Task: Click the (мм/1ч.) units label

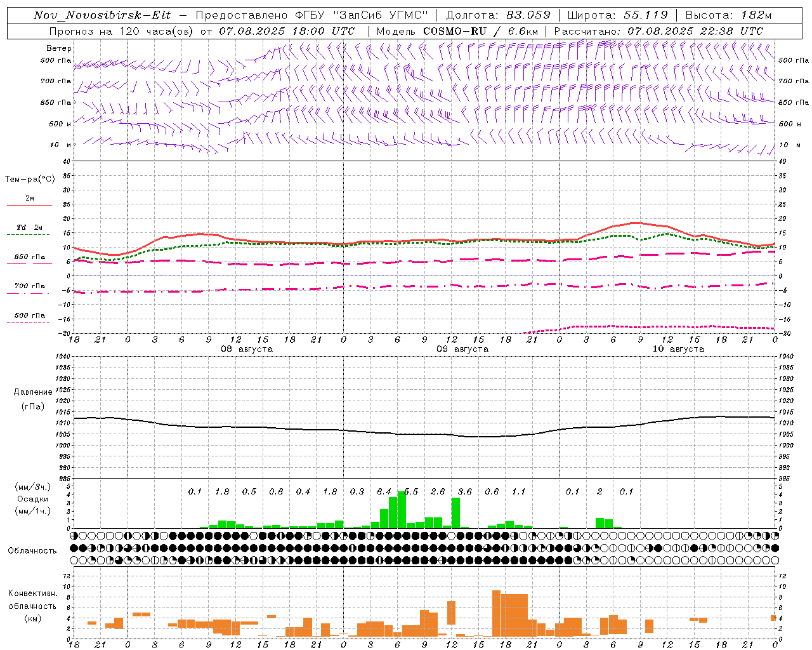Action: pos(33,511)
